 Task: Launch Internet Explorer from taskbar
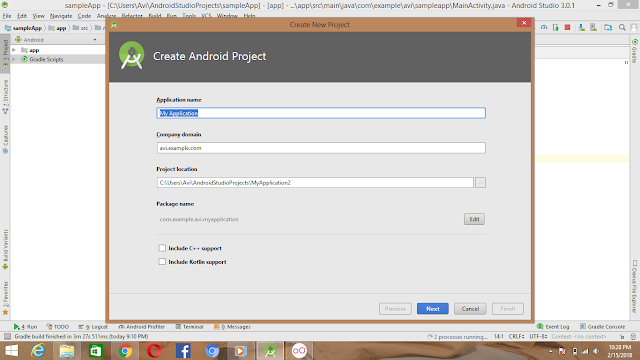[x=38, y=351]
